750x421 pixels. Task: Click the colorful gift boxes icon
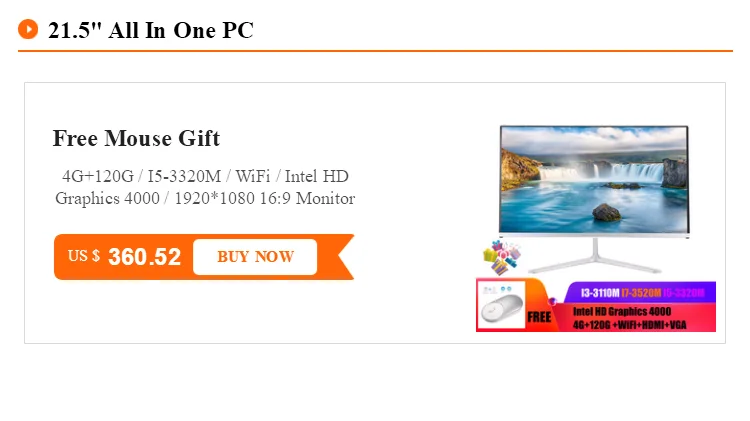[x=502, y=257]
